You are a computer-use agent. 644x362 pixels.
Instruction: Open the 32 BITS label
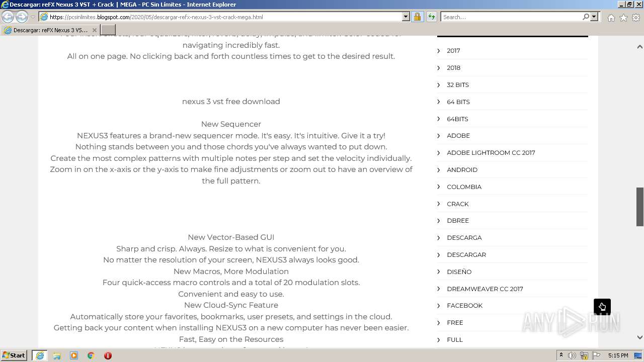[458, 85]
